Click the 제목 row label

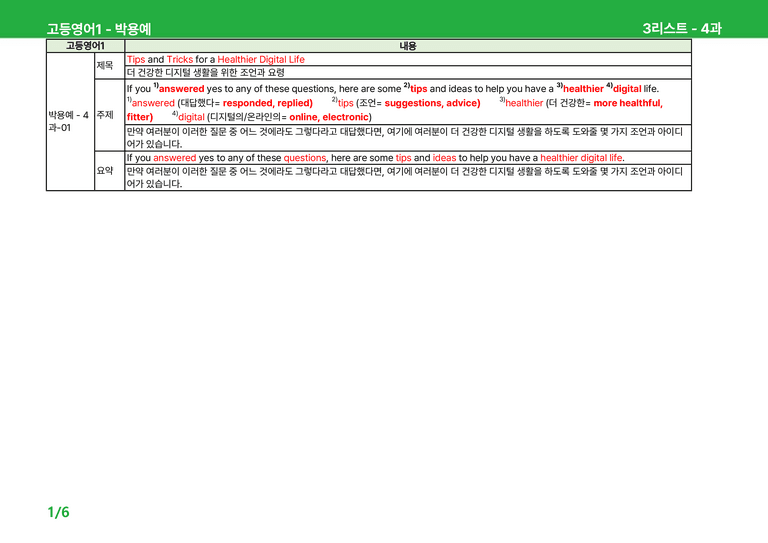tap(105, 65)
